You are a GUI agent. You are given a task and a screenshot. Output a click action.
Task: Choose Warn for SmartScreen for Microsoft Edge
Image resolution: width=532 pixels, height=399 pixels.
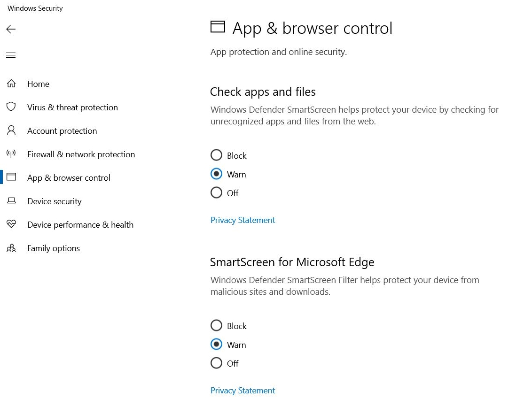216,345
